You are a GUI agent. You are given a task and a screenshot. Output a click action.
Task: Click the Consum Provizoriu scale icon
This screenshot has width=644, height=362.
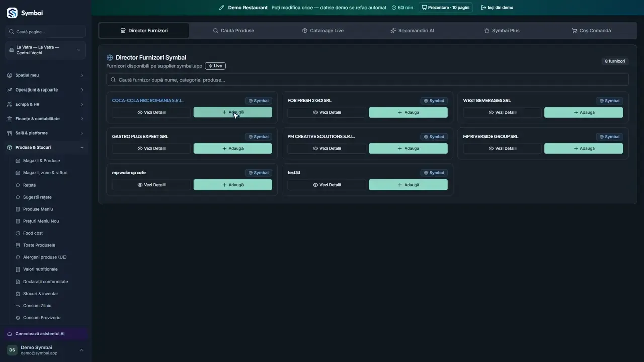[18, 318]
